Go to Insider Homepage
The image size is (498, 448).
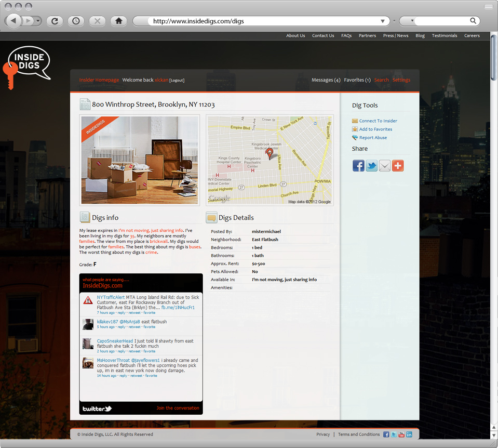click(x=99, y=80)
